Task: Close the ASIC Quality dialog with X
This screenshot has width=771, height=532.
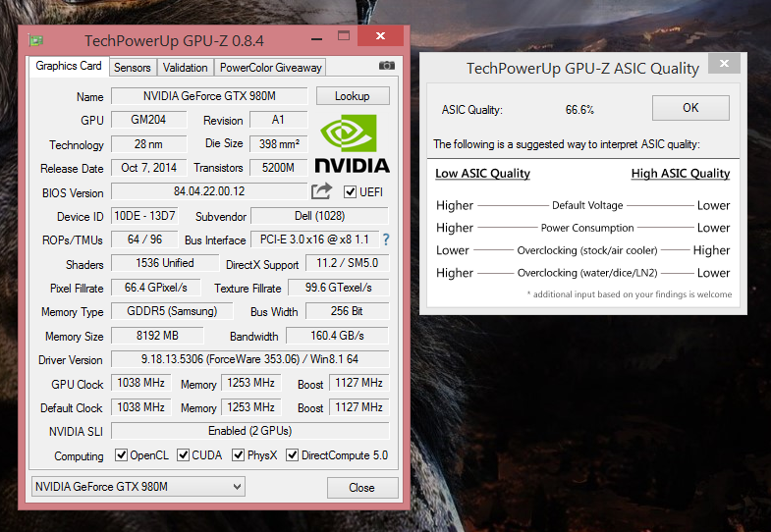Action: click(724, 64)
